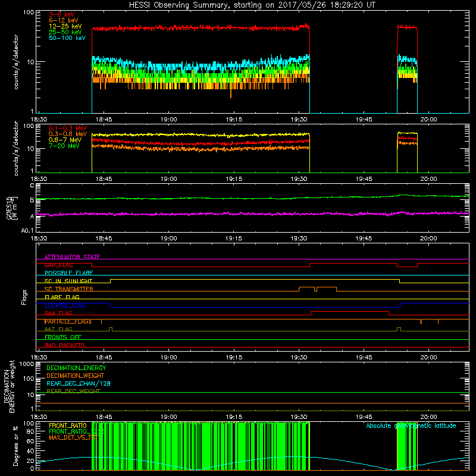Viewport: 476px width, 476px height.
Task: Click the green 25-50 keV legend label
Action: pos(65,32)
